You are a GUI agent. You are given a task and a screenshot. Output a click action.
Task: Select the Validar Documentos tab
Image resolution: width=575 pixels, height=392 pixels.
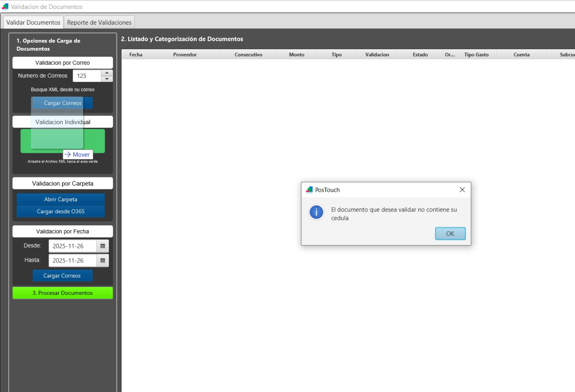[33, 22]
